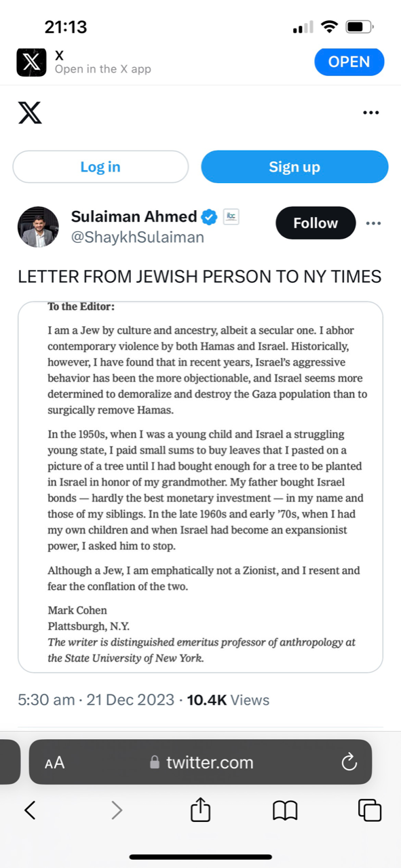Image resolution: width=401 pixels, height=868 pixels.
Task: Open Safari bookmarks icon
Action: [285, 810]
